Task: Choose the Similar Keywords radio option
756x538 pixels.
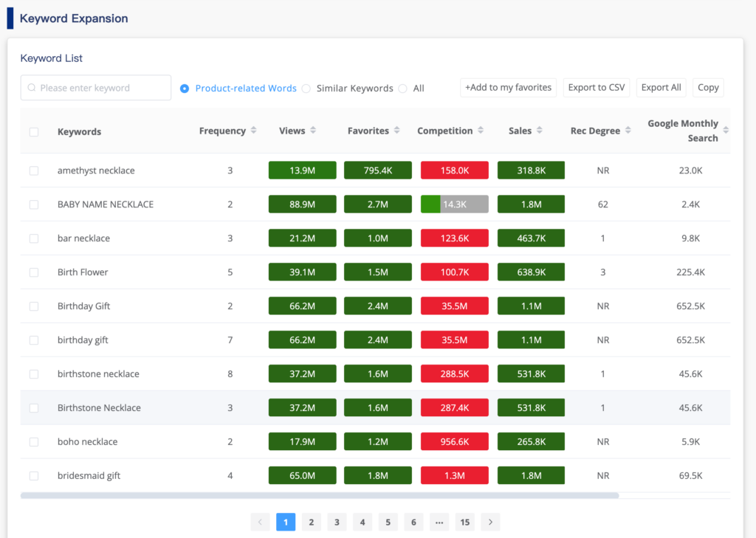Action: click(306, 89)
